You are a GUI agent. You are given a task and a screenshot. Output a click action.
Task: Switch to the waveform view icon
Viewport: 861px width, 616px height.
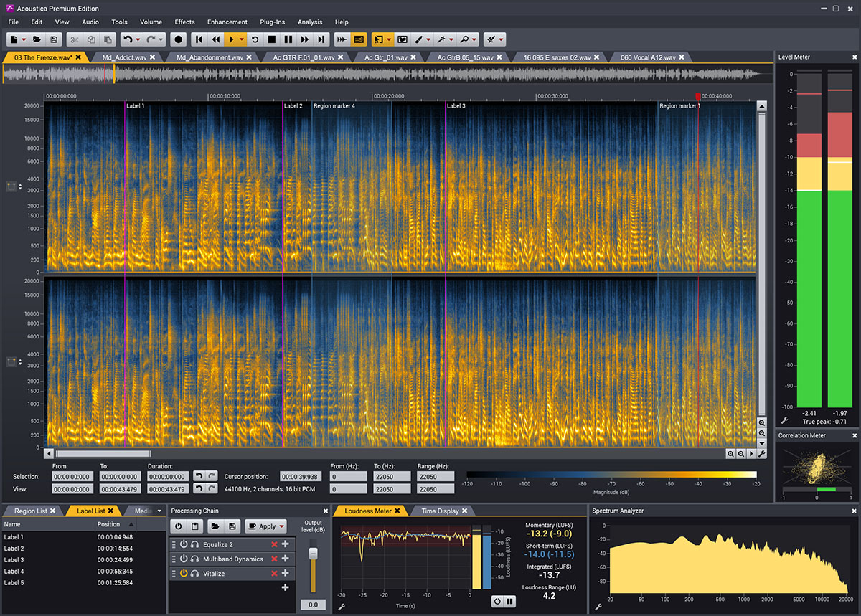[x=343, y=39]
